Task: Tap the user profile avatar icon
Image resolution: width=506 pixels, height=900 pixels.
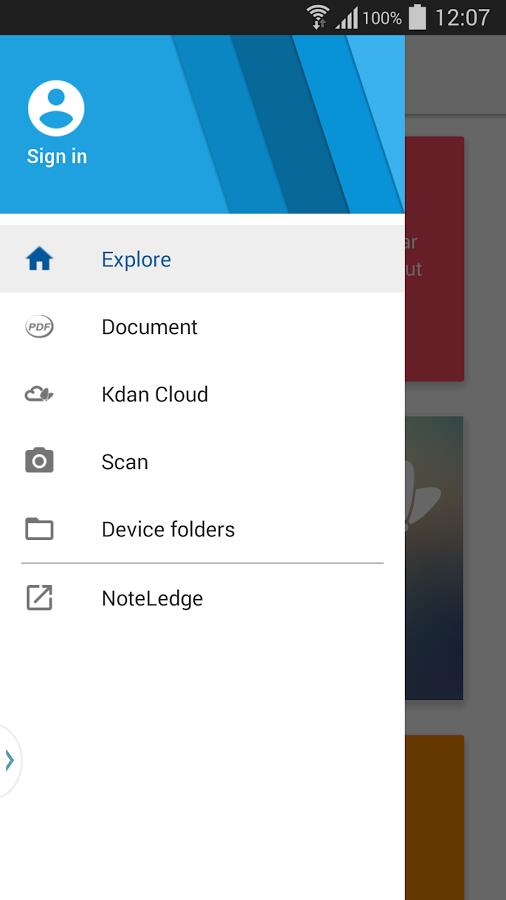Action: (56, 108)
